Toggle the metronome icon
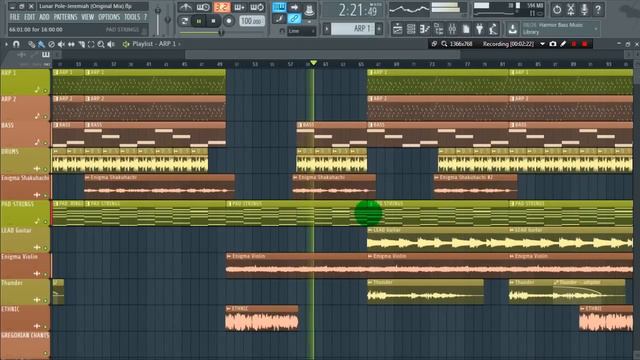Screen dimensions: 640x360 [185, 7]
